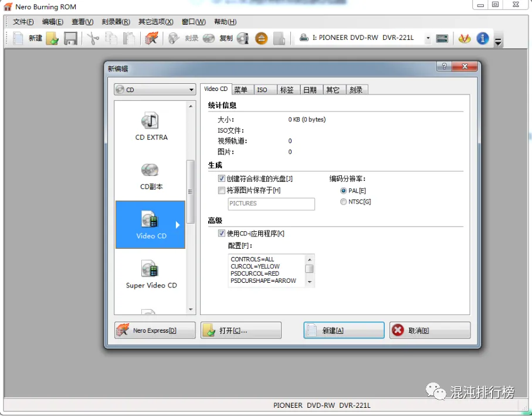
Task: Open the 文件(F) menu
Action: [23, 22]
